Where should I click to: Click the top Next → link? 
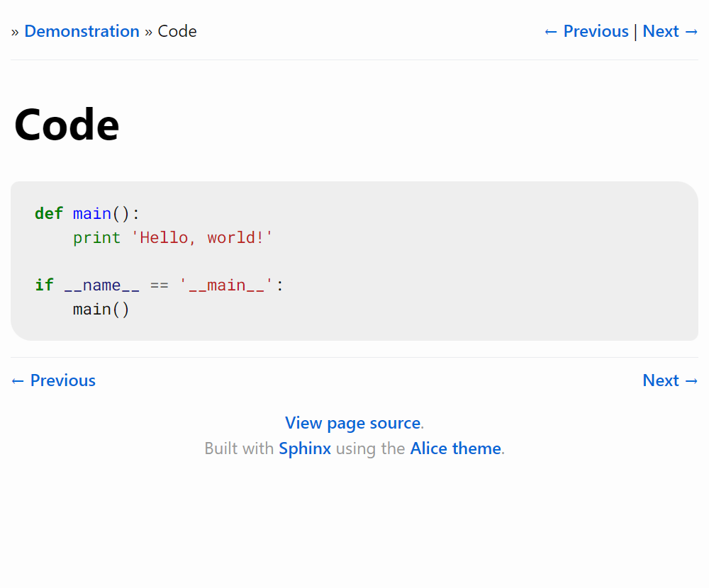(671, 31)
